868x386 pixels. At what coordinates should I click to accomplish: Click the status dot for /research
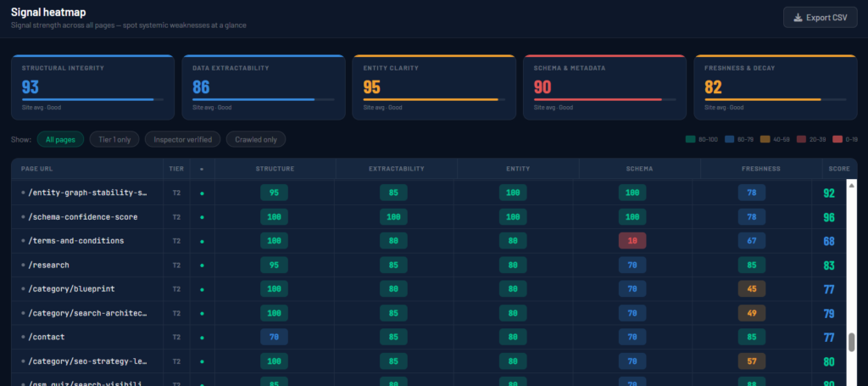[202, 266]
